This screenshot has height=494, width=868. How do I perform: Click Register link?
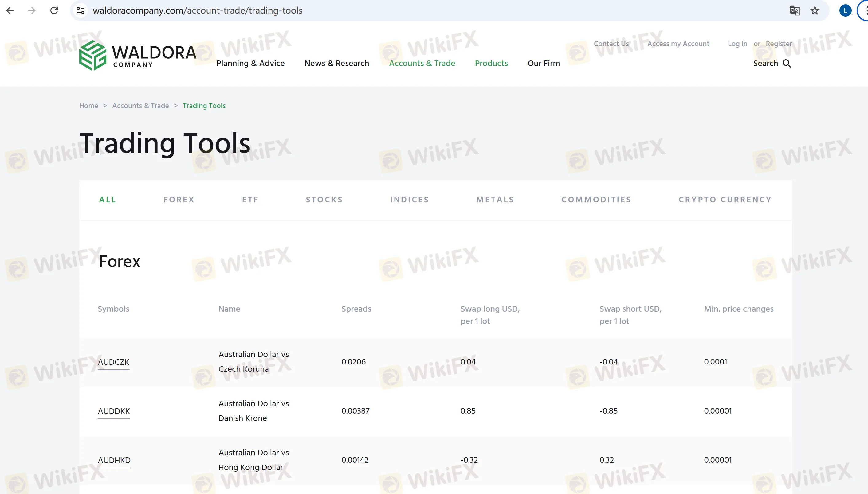[x=778, y=43]
